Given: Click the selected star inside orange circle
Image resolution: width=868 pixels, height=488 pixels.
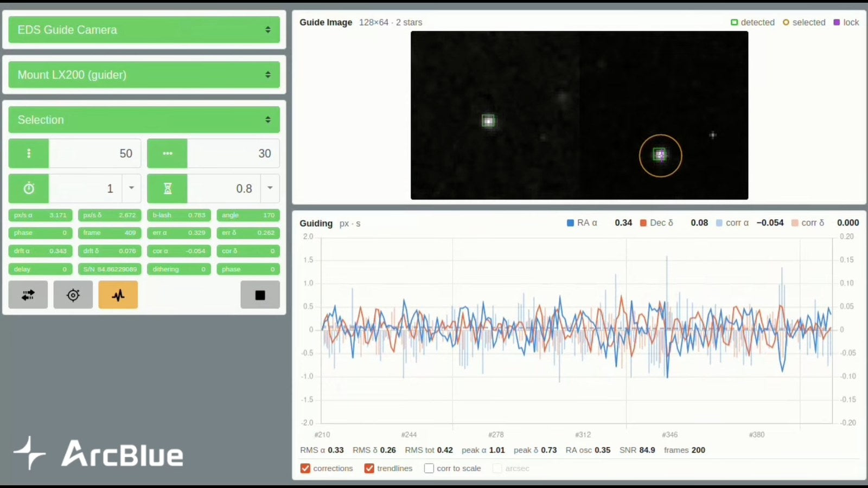Looking at the screenshot, I should (x=660, y=155).
